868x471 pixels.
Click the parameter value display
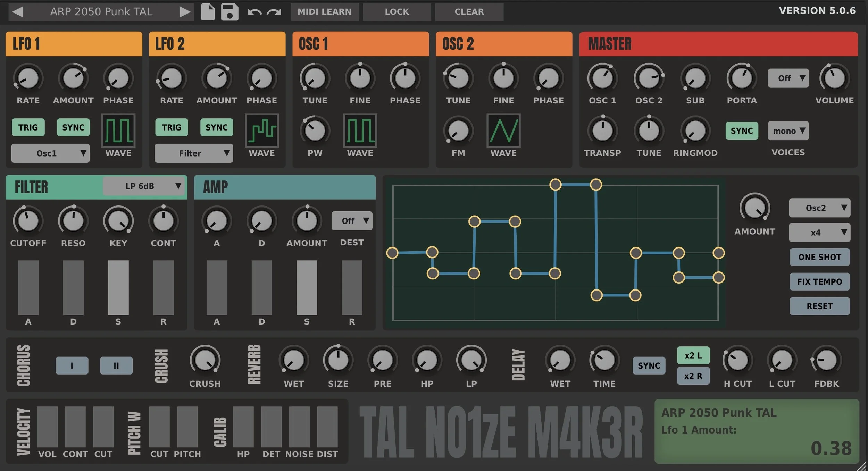[x=757, y=431]
